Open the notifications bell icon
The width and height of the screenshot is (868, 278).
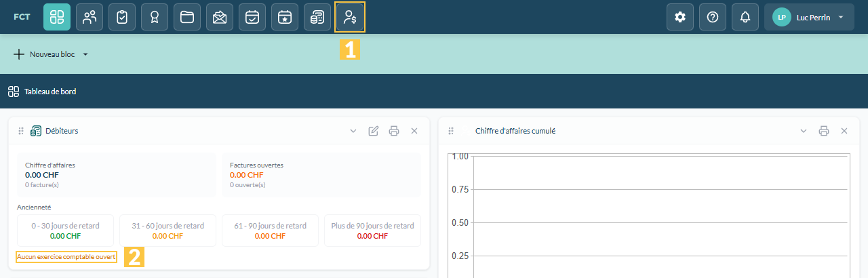[x=745, y=17]
